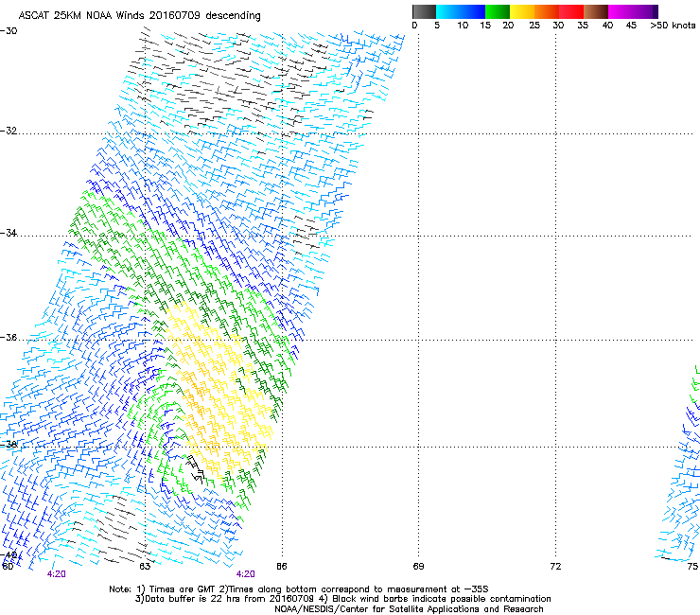
Task: Select the brown 35-40 knots legend swatch
Action: (596, 11)
